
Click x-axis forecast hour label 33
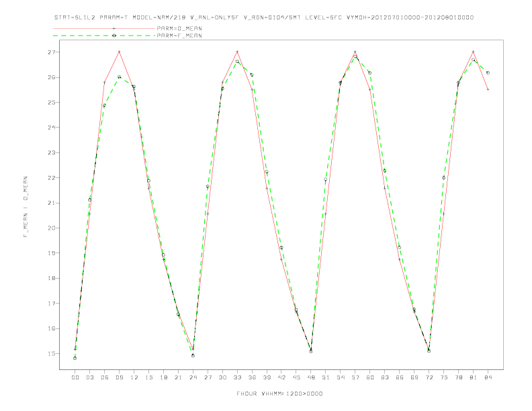click(x=237, y=377)
